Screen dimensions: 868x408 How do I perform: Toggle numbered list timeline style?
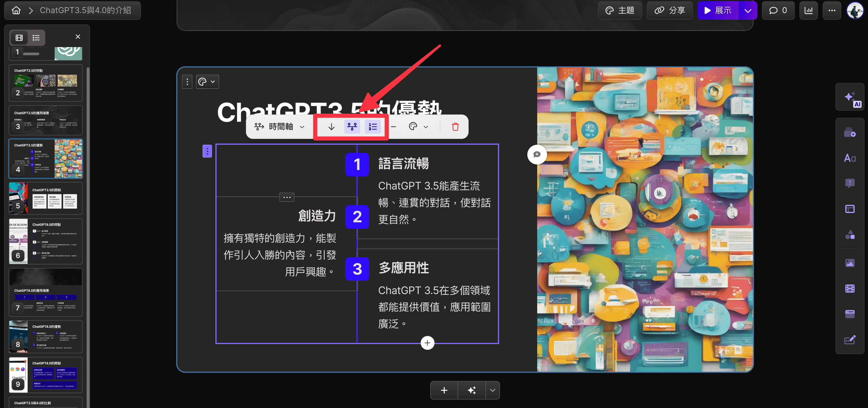(373, 127)
